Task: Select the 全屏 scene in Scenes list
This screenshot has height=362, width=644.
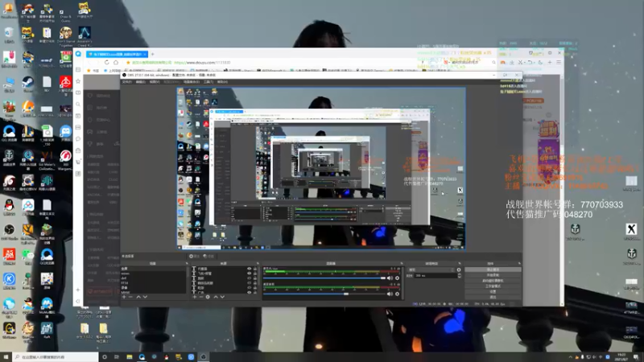Action: (x=153, y=269)
